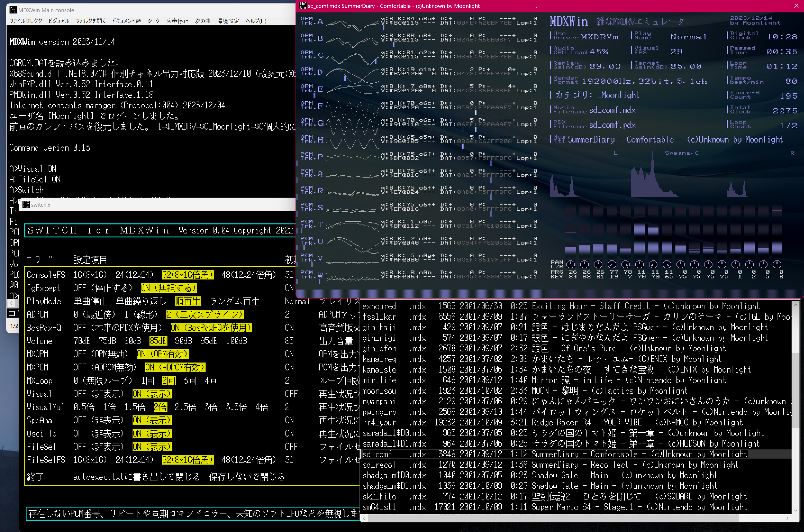Turn Visual OFF (非表示)
This screenshot has height=532, width=804.
coord(98,394)
